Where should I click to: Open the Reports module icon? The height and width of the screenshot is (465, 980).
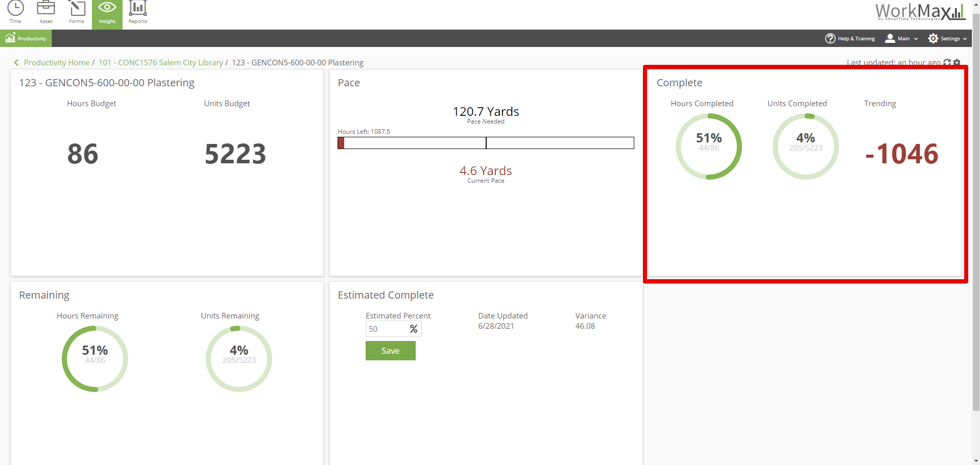coord(138,8)
